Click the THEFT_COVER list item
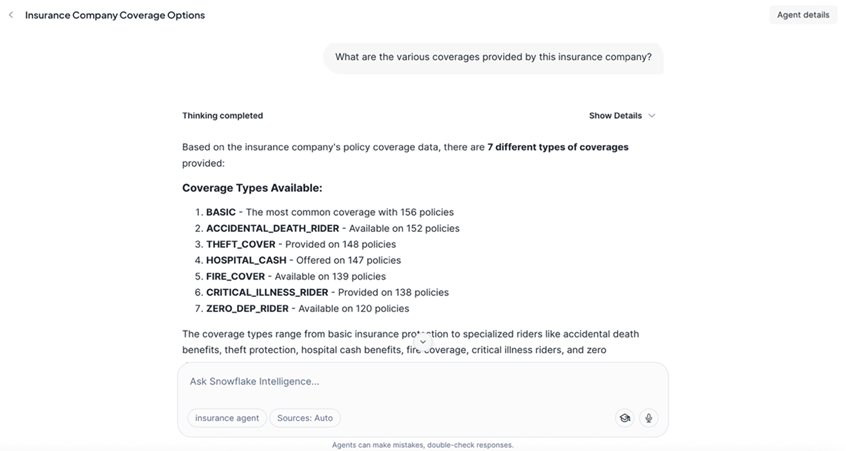The image size is (846, 451). [300, 244]
